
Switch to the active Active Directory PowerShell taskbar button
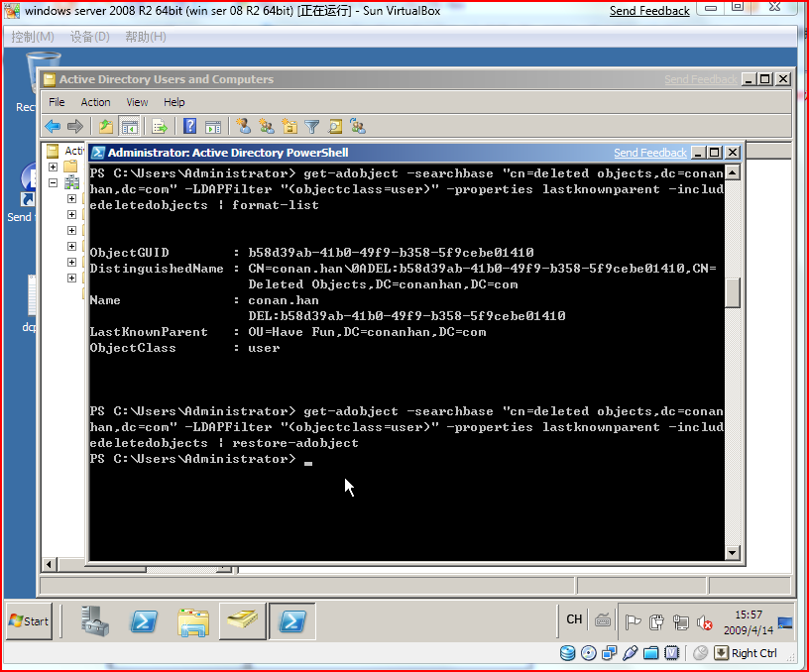pyautogui.click(x=292, y=620)
